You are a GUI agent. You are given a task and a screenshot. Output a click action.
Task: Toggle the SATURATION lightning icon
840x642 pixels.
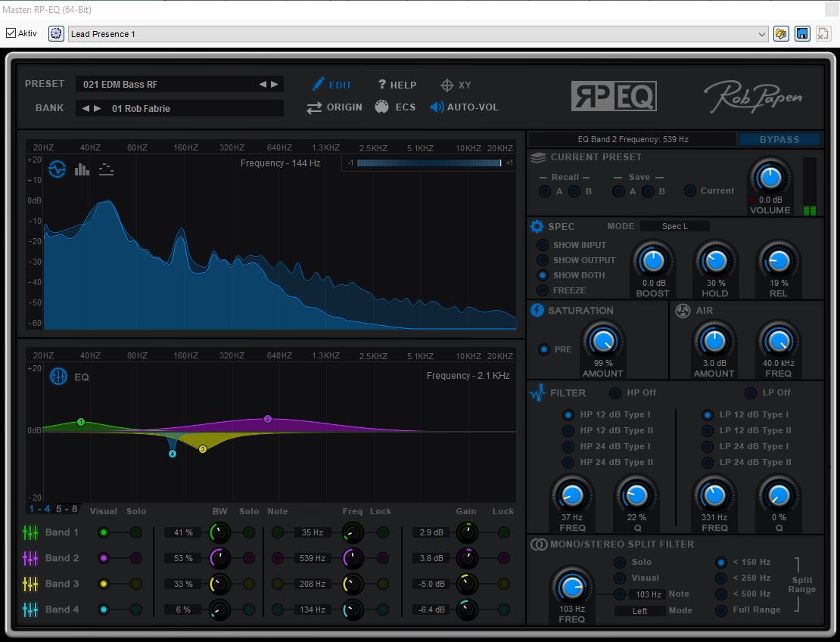click(x=537, y=310)
